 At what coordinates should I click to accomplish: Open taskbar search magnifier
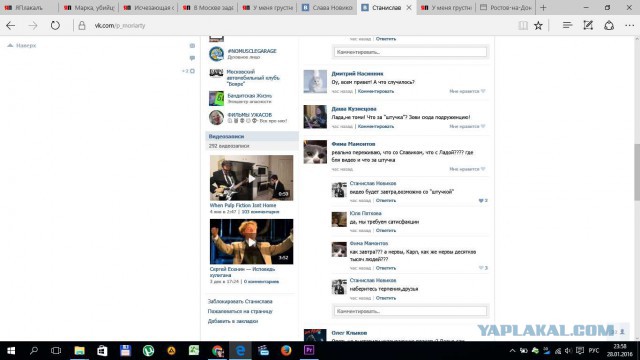(34, 351)
